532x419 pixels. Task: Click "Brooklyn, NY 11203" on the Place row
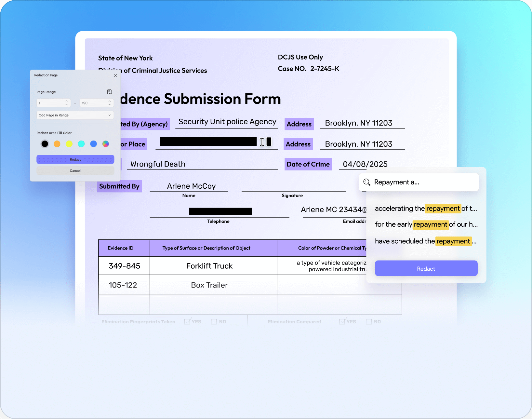[359, 144]
